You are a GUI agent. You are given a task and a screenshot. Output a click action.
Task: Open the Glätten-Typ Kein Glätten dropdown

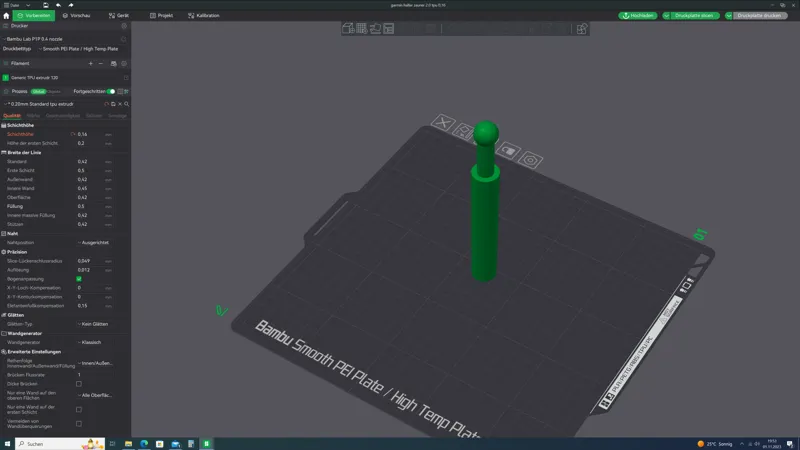[95, 324]
